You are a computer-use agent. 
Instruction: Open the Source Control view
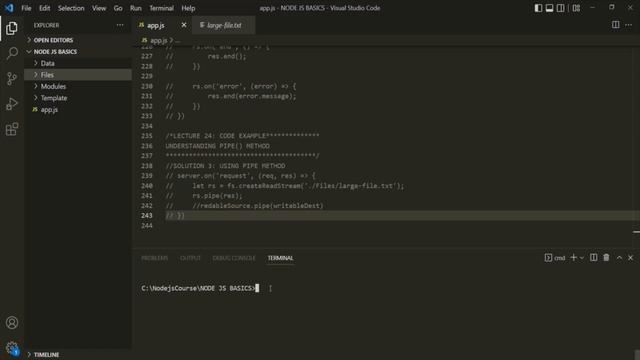tap(12, 78)
